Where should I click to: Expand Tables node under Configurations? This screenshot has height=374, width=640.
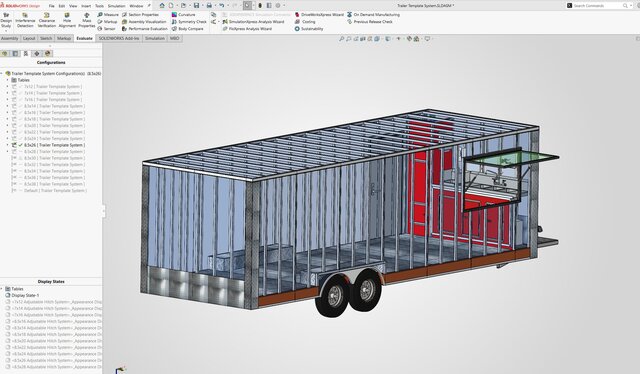7,80
